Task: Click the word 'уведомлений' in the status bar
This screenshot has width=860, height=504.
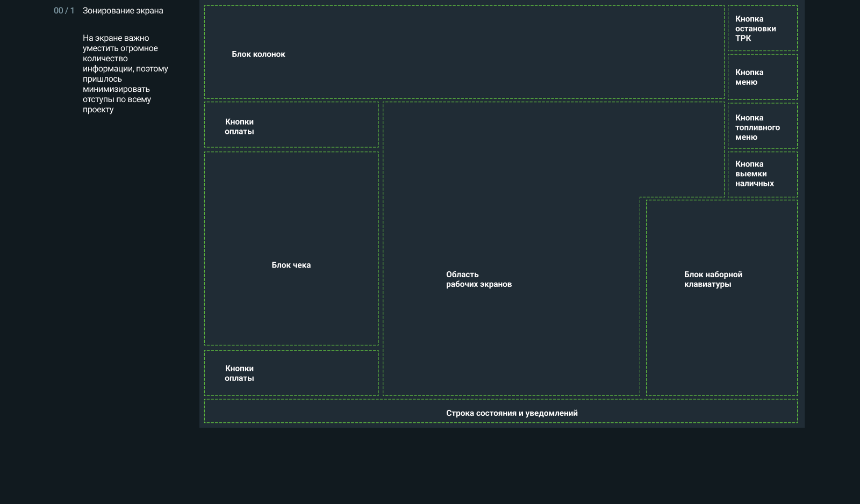Action: pyautogui.click(x=551, y=413)
